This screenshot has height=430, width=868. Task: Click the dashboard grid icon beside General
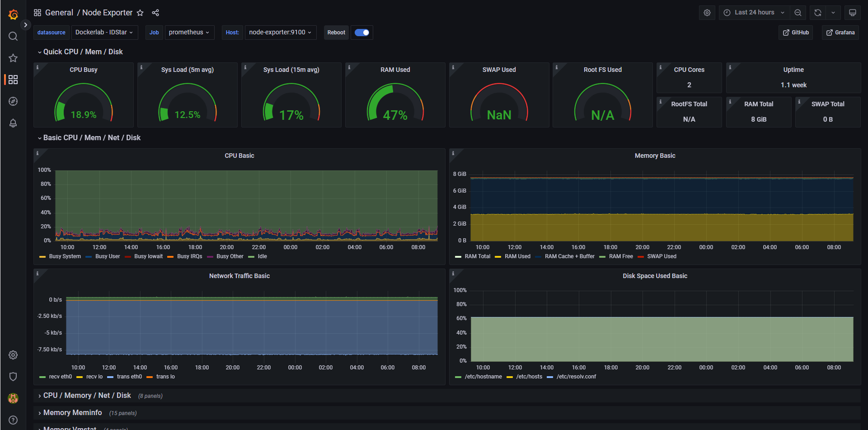[x=38, y=13]
